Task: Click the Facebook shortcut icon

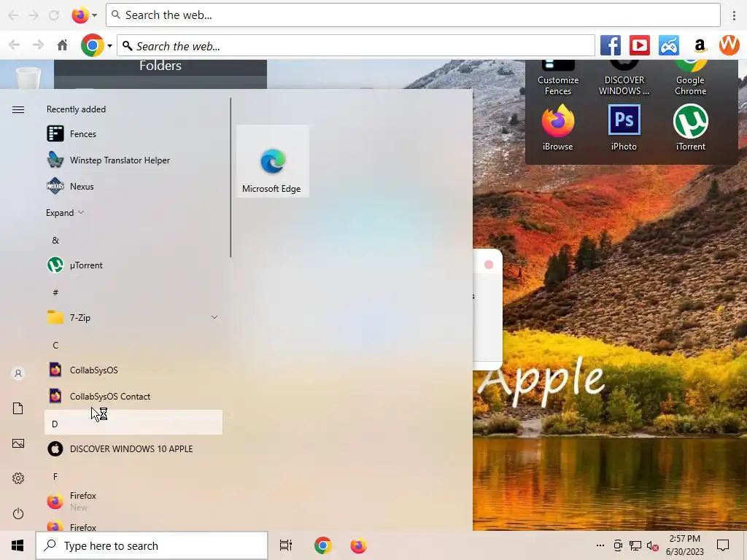Action: pyautogui.click(x=611, y=46)
